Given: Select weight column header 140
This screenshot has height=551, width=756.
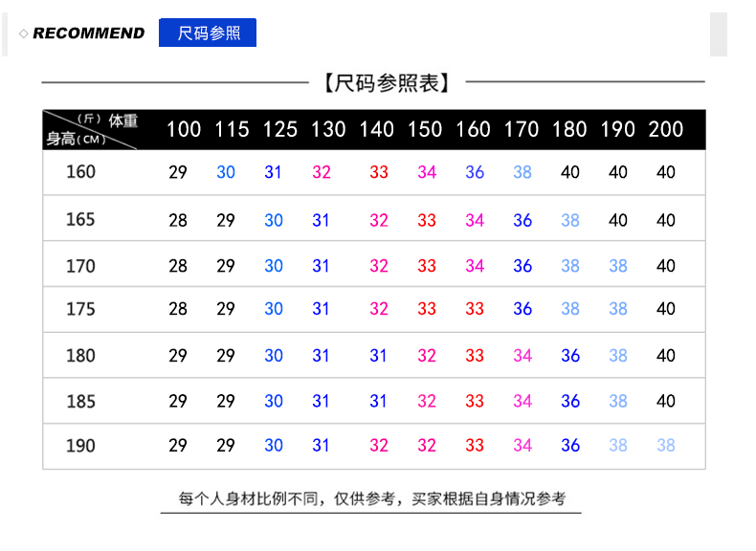Looking at the screenshot, I should click(376, 130).
